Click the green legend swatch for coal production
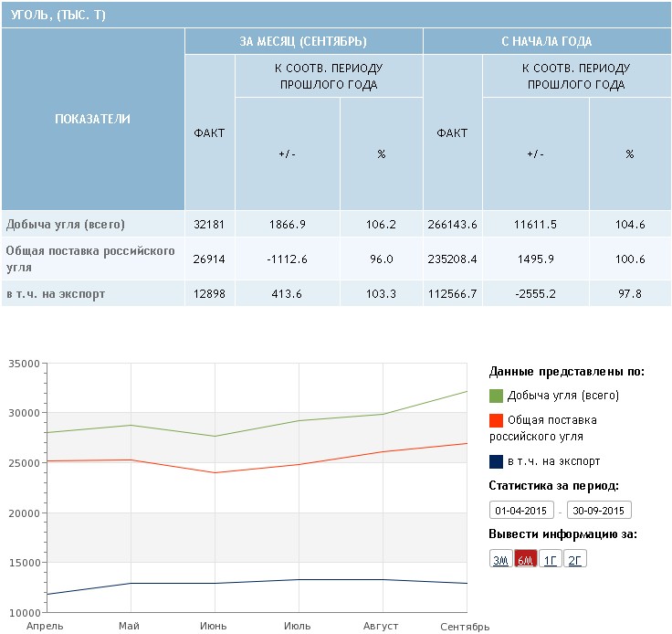This screenshot has height=634, width=672. pyautogui.click(x=496, y=396)
